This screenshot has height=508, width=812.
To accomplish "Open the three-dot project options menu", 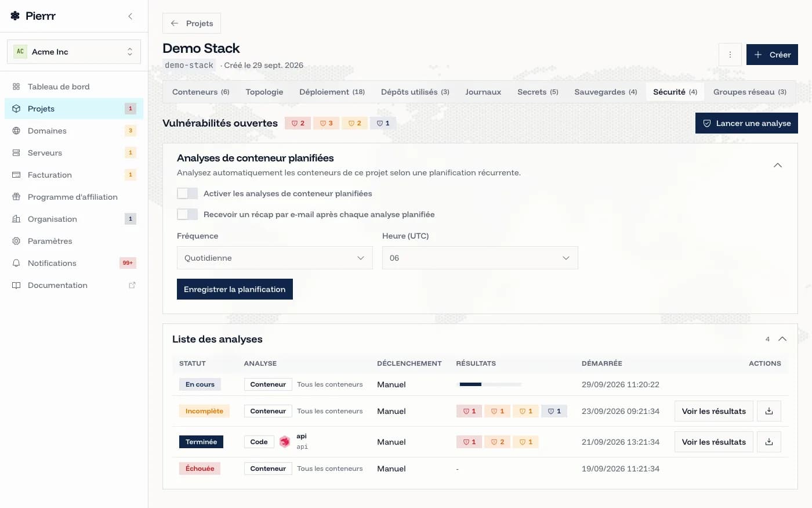I will 730,55.
